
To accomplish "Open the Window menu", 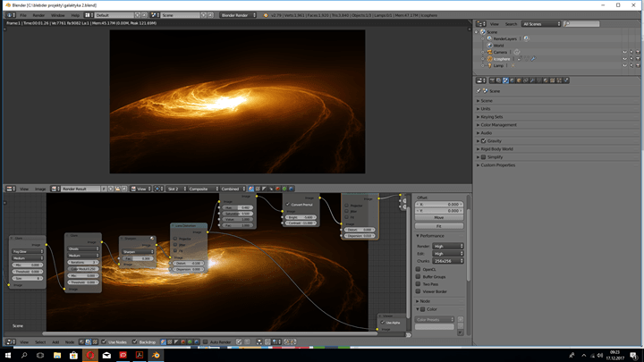I will (58, 15).
